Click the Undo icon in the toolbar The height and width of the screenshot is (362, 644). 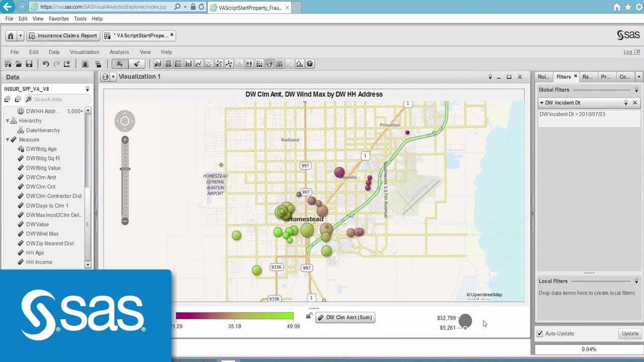click(46, 64)
